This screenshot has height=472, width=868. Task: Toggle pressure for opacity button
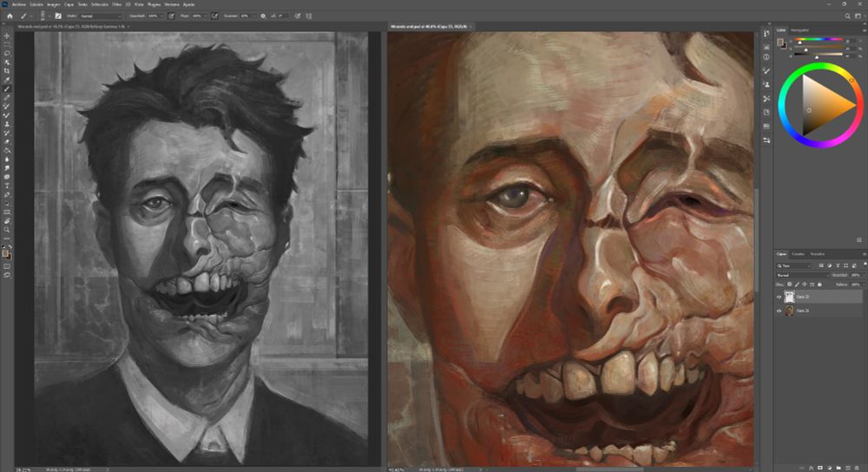click(x=171, y=16)
